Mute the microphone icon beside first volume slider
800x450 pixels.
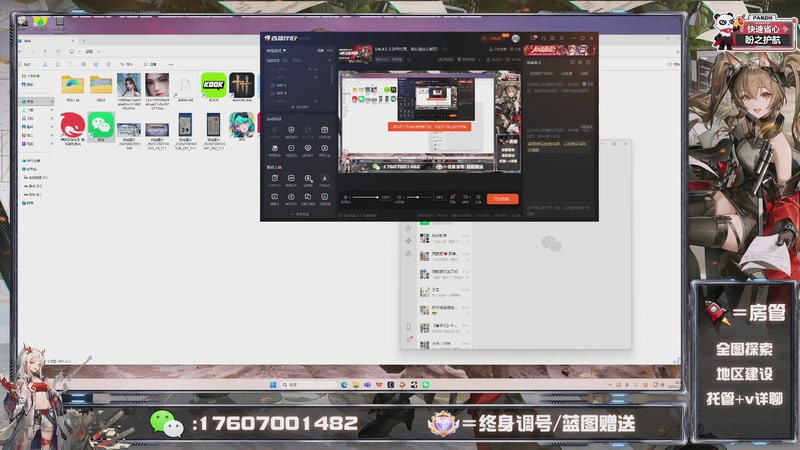[x=346, y=197]
